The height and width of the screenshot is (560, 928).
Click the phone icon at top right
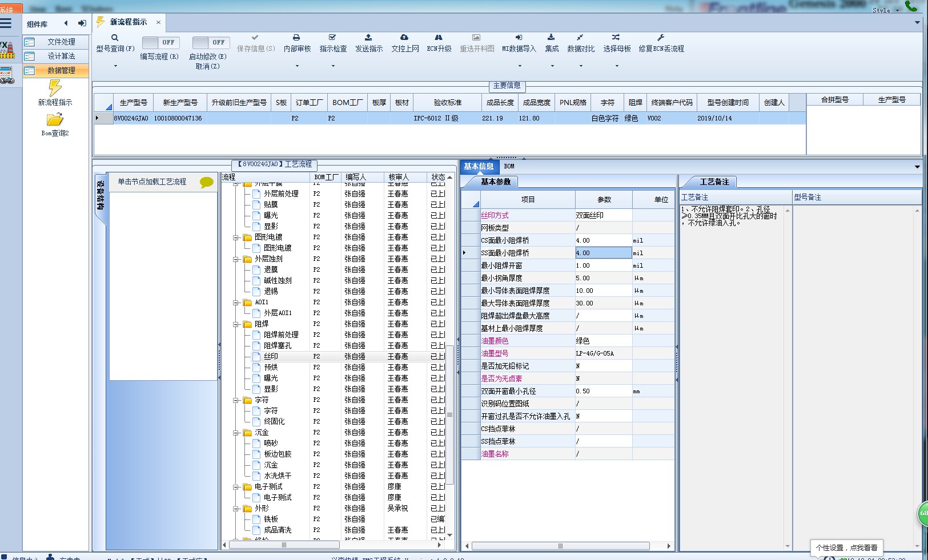pyautogui.click(x=911, y=6)
